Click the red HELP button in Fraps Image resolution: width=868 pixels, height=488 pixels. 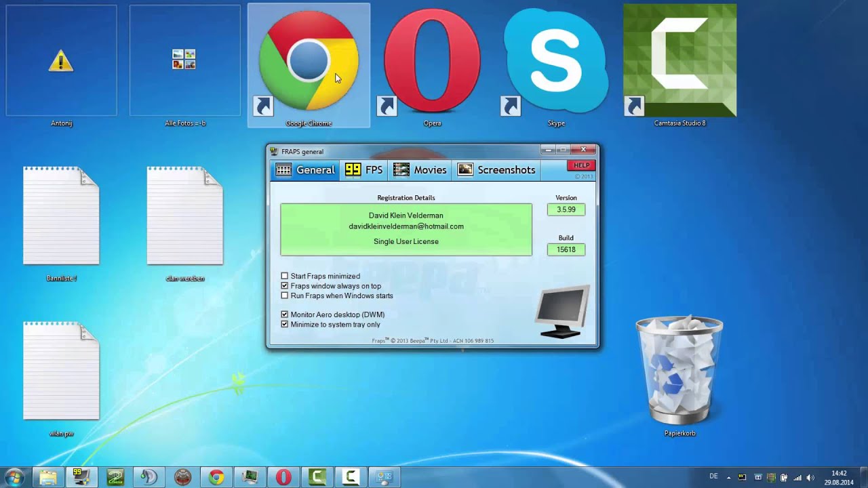click(581, 165)
